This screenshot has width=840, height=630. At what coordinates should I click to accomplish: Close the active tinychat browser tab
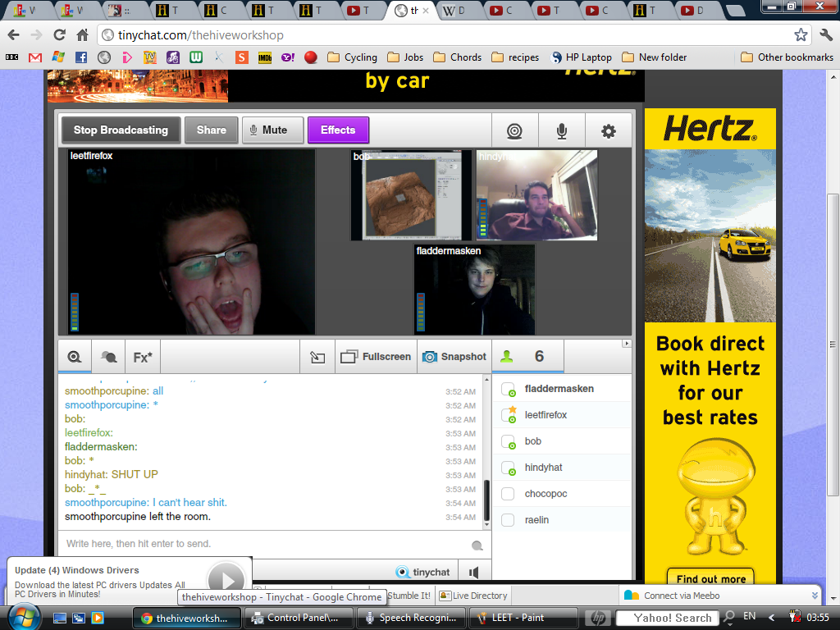pyautogui.click(x=426, y=10)
